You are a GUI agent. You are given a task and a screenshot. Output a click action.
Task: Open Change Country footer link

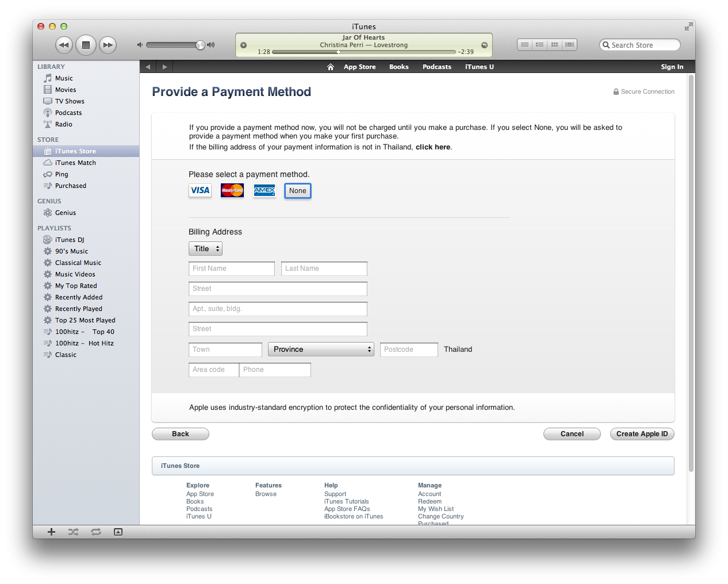coord(440,516)
